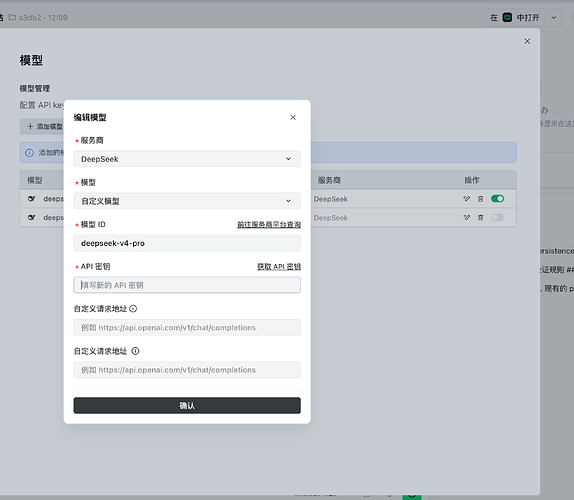Click the 模型 ID field with deepseek-v4-pro
The width and height of the screenshot is (574, 500).
pyautogui.click(x=187, y=243)
